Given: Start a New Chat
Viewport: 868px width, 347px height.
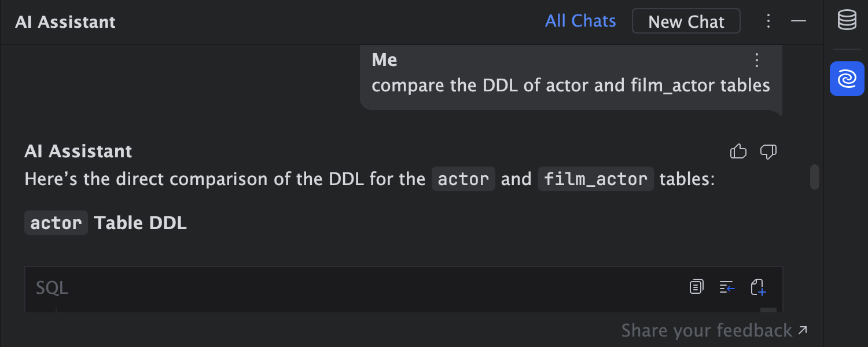Looking at the screenshot, I should pyautogui.click(x=686, y=21).
